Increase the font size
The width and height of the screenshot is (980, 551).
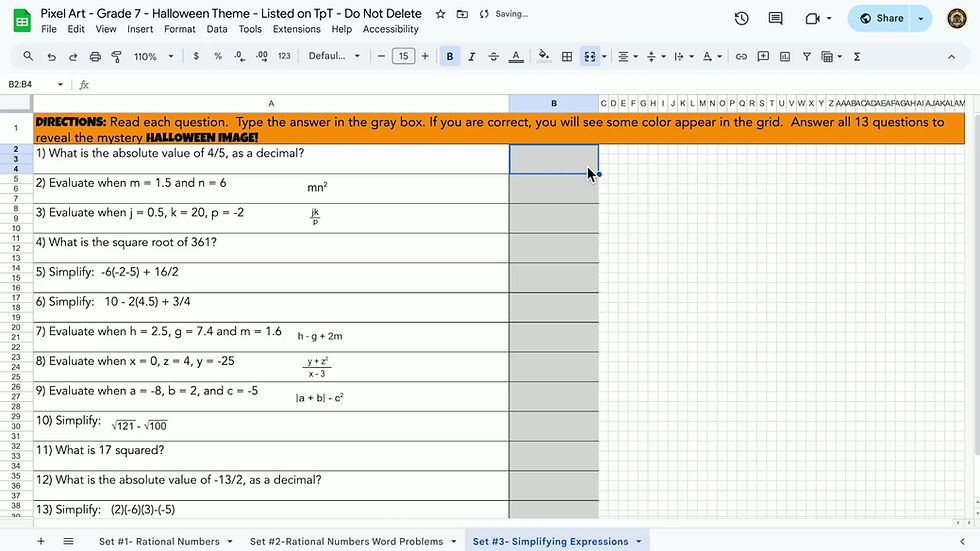425,56
